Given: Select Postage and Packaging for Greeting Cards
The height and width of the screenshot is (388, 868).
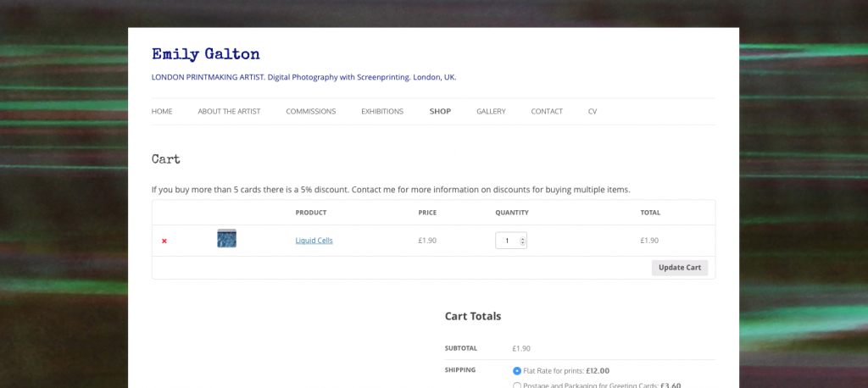Looking at the screenshot, I should pyautogui.click(x=517, y=385).
